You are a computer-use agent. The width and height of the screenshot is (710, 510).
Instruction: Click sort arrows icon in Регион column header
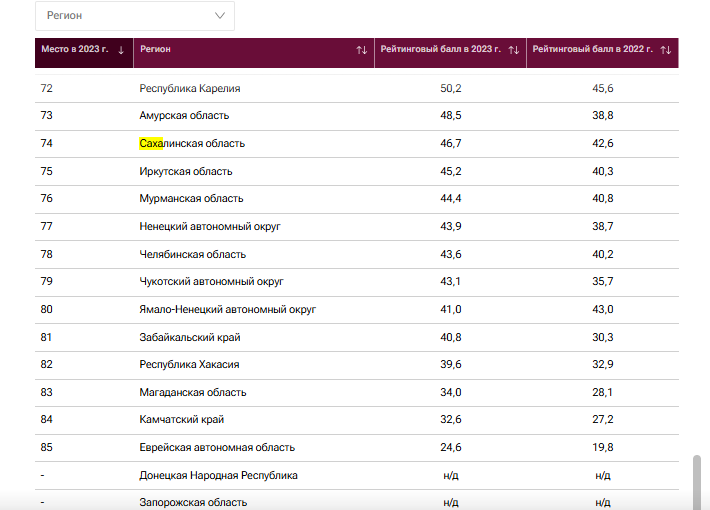(361, 50)
